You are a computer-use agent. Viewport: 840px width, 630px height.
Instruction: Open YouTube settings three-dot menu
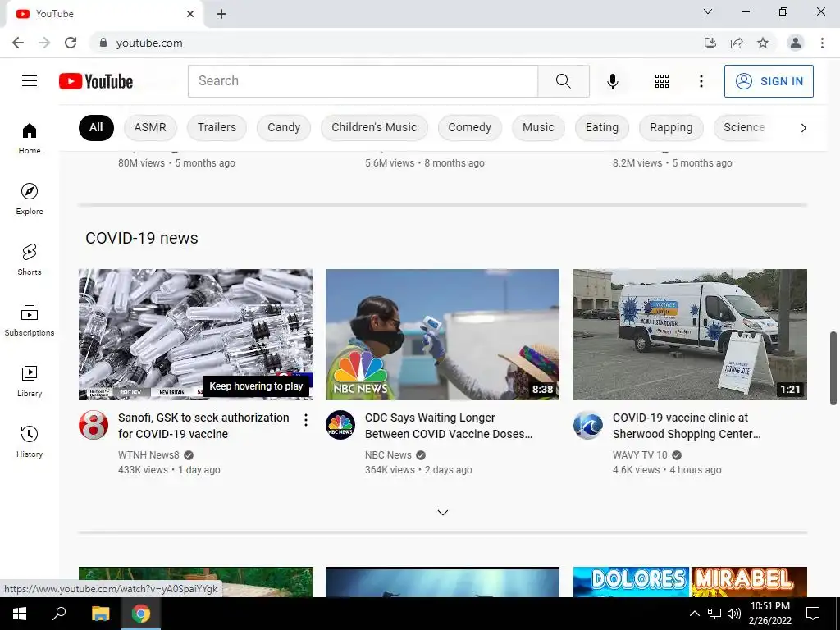pos(701,81)
